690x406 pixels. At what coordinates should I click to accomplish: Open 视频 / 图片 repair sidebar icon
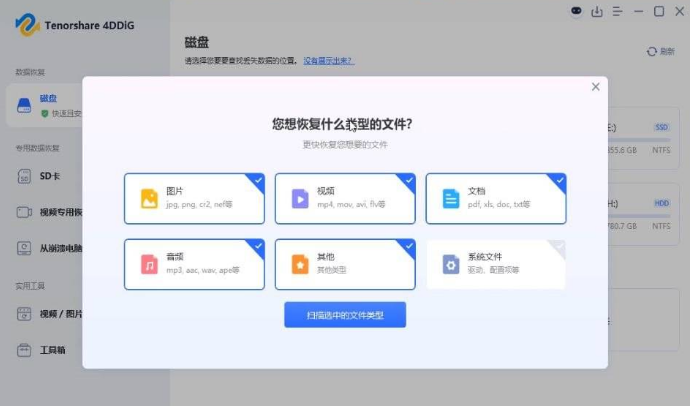pyautogui.click(x=24, y=314)
